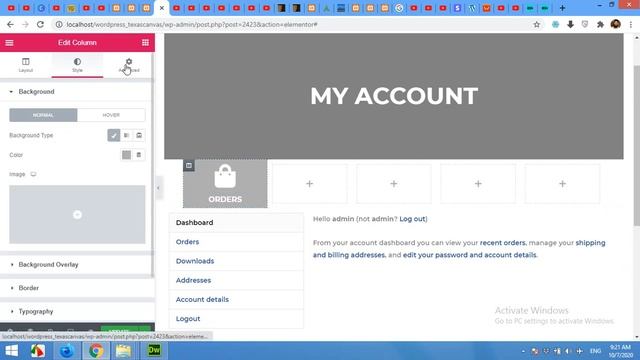Switch to the Layout tab
The width and height of the screenshot is (640, 360).
click(x=26, y=65)
